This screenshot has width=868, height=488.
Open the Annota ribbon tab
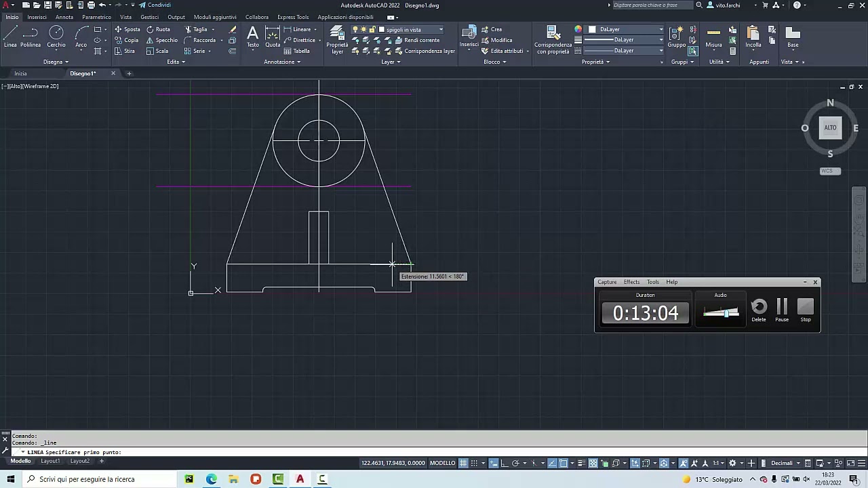click(64, 17)
